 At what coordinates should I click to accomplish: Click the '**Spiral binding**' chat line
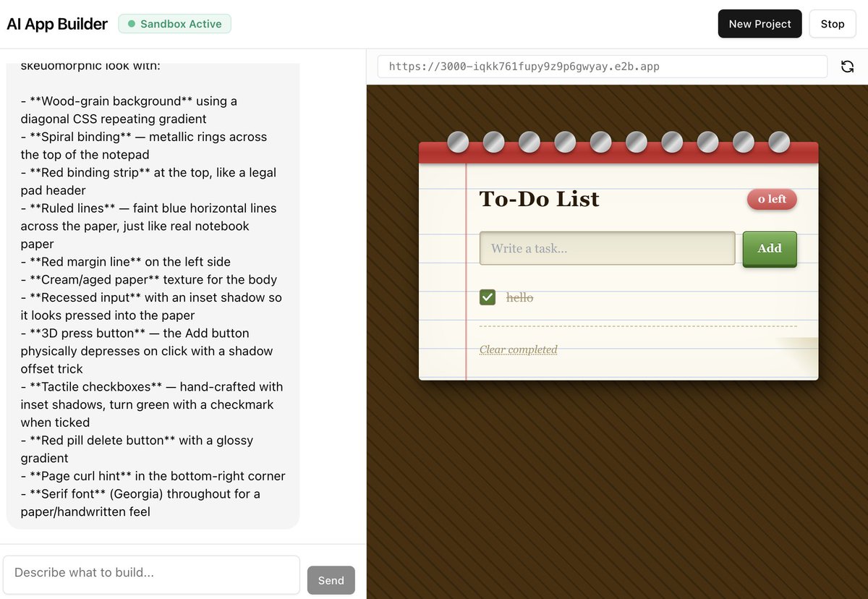(x=144, y=145)
